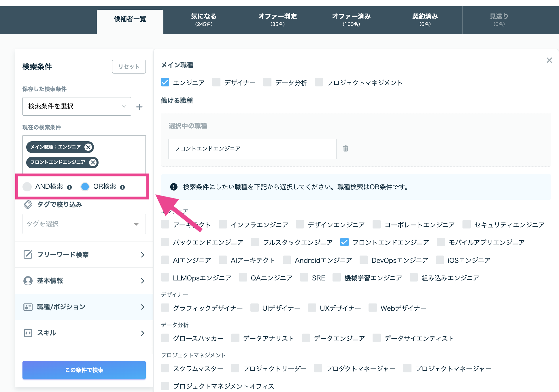Uncheck the フロントエンドエンジニア checkbox
This screenshot has width=559, height=392.
click(x=344, y=242)
